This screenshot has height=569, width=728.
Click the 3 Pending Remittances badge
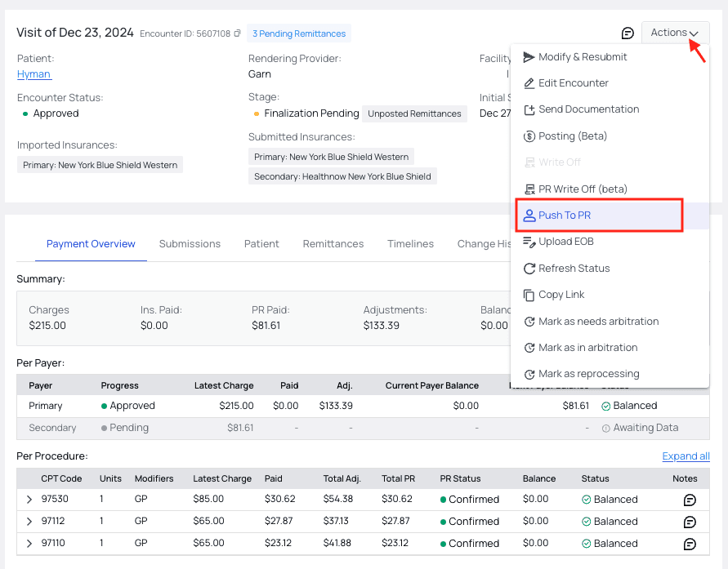298,33
